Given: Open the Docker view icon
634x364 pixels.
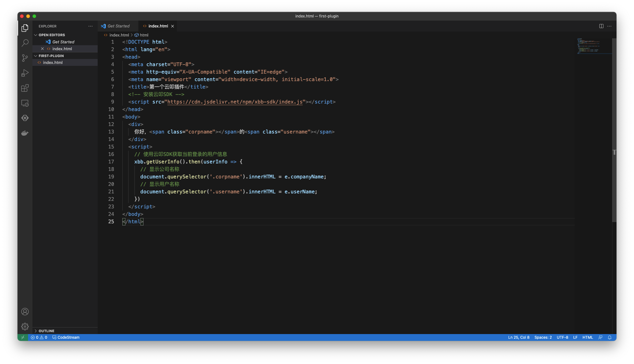Looking at the screenshot, I should 25,133.
